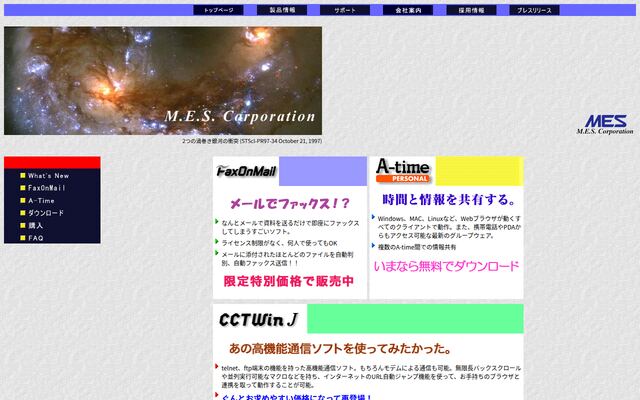Click the Windows、MAC、Linux bullet text

(449, 227)
